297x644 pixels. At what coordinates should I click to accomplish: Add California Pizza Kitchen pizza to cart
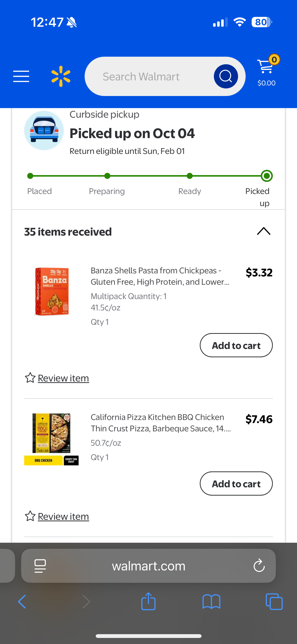tap(236, 484)
